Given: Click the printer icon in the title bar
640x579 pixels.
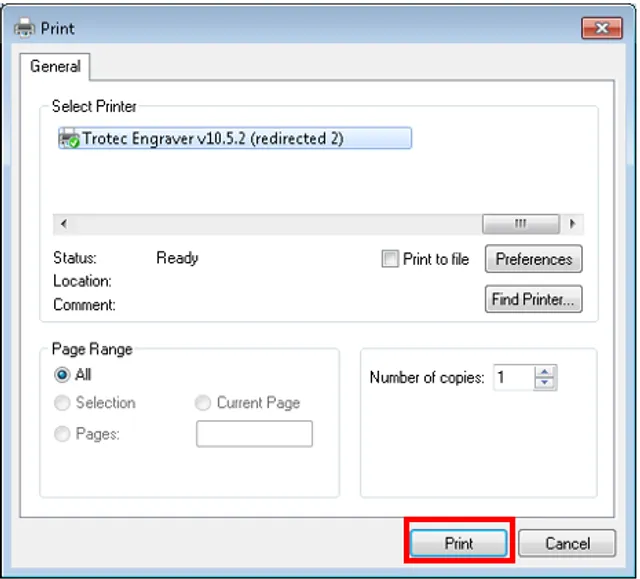Looking at the screenshot, I should click(x=25, y=28).
